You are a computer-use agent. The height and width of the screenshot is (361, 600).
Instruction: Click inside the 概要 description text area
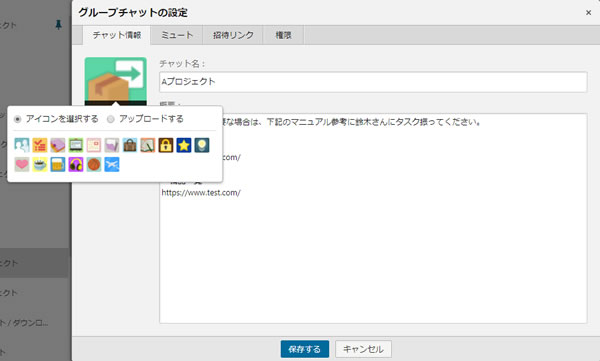click(373, 218)
